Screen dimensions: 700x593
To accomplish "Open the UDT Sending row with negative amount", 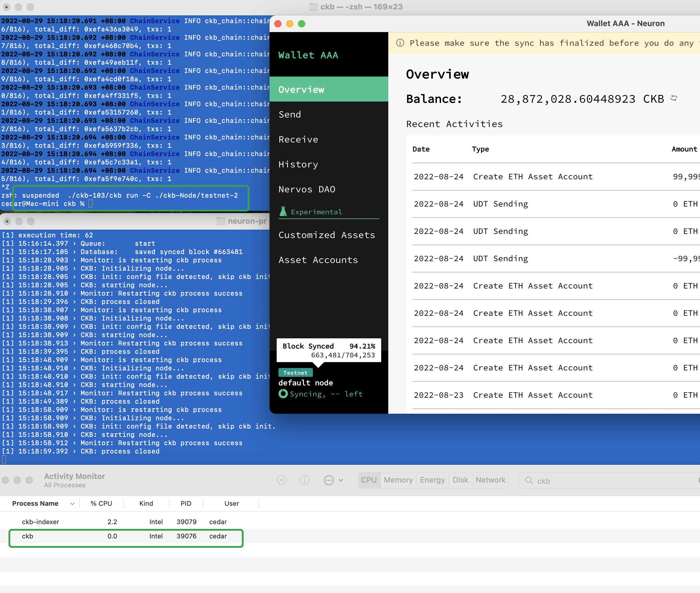I will 556,259.
